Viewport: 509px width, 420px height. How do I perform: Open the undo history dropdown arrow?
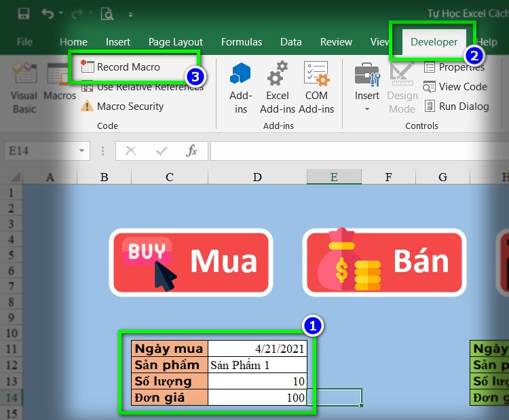coord(60,13)
